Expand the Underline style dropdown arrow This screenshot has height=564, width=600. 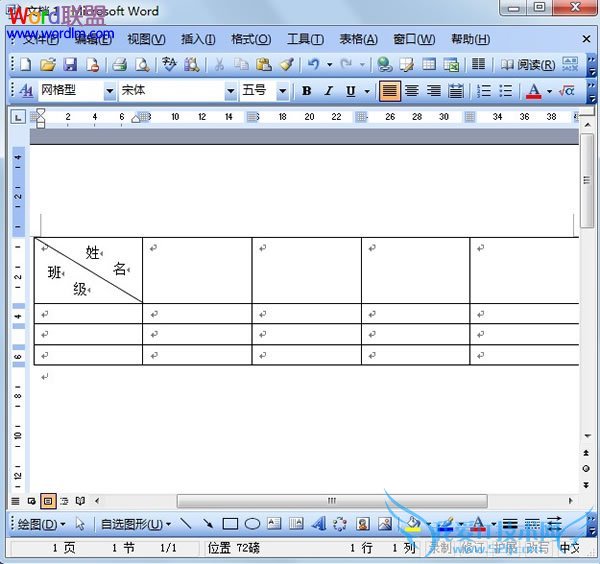tap(367, 91)
